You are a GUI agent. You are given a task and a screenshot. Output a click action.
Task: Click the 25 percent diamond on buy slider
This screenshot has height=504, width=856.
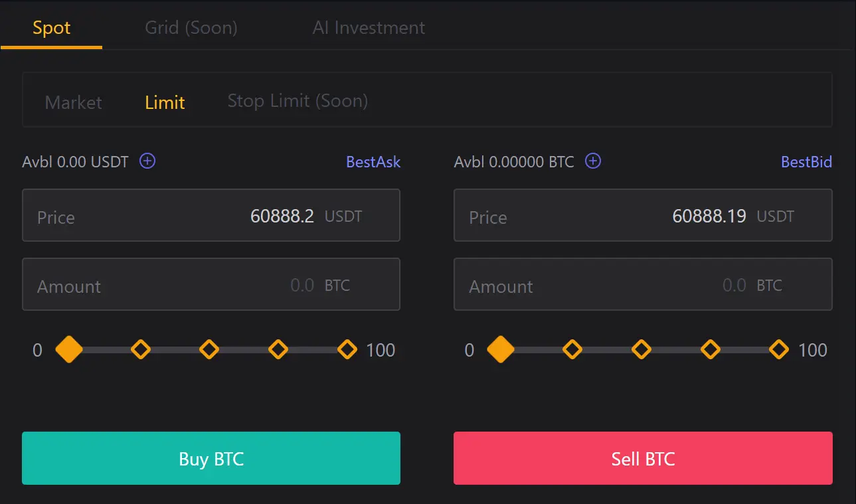pos(140,349)
